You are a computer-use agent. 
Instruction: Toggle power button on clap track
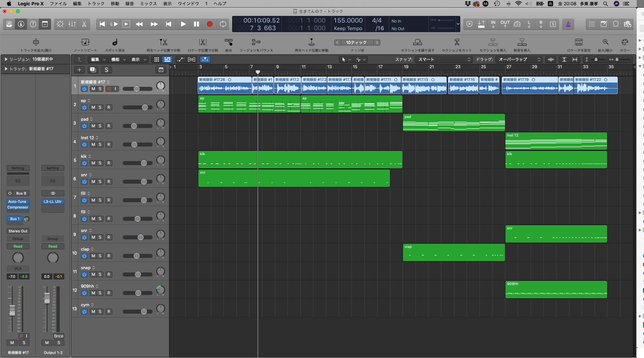[x=84, y=256]
